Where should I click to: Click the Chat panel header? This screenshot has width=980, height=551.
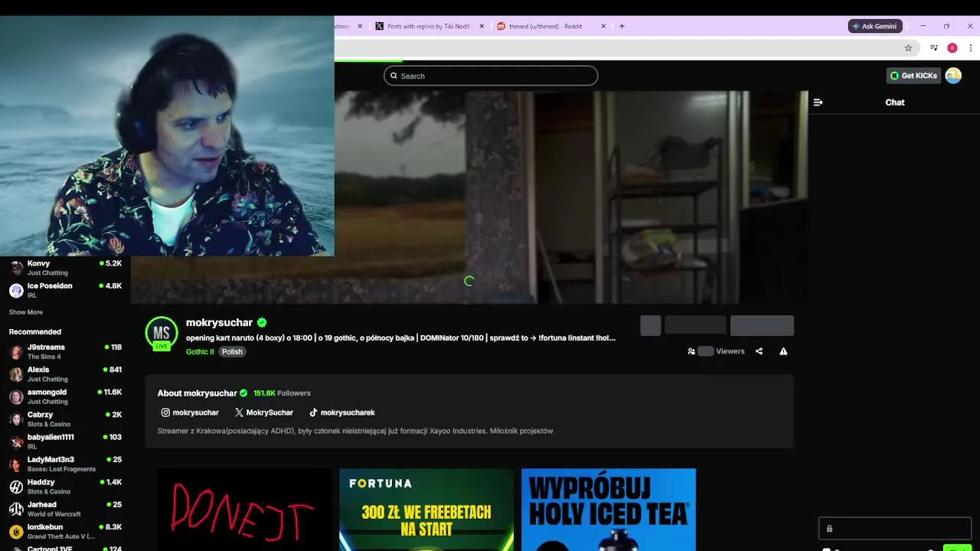tap(895, 103)
